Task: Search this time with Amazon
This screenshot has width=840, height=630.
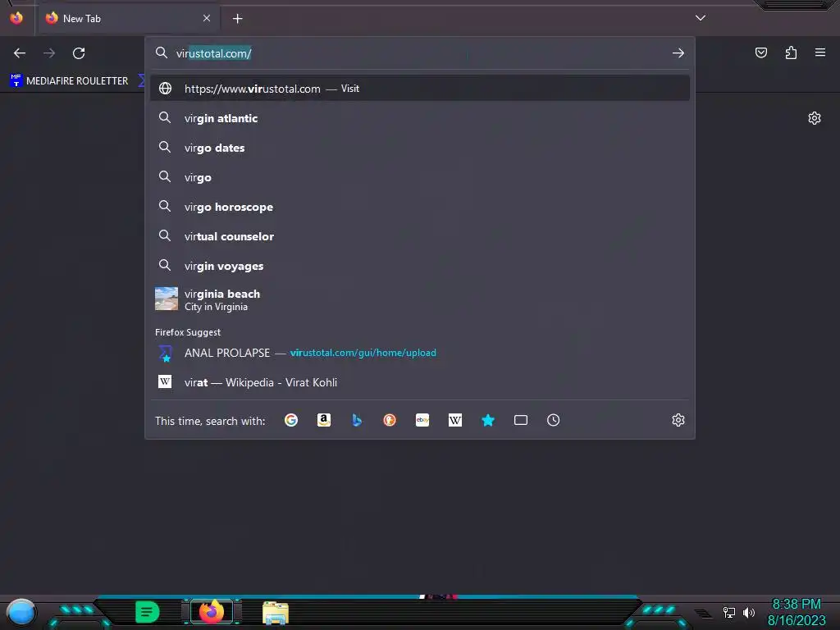Action: coord(323,421)
